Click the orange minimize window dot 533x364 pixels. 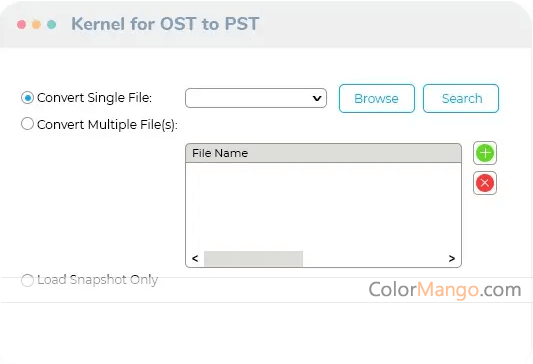coord(36,24)
